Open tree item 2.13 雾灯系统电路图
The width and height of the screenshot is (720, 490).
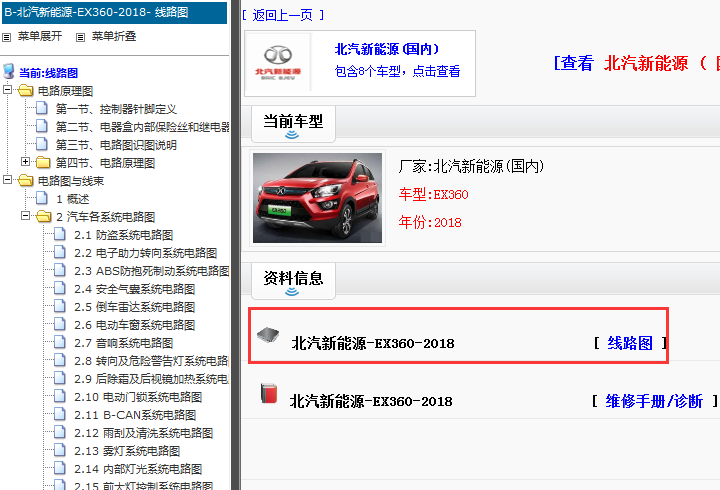[127, 451]
